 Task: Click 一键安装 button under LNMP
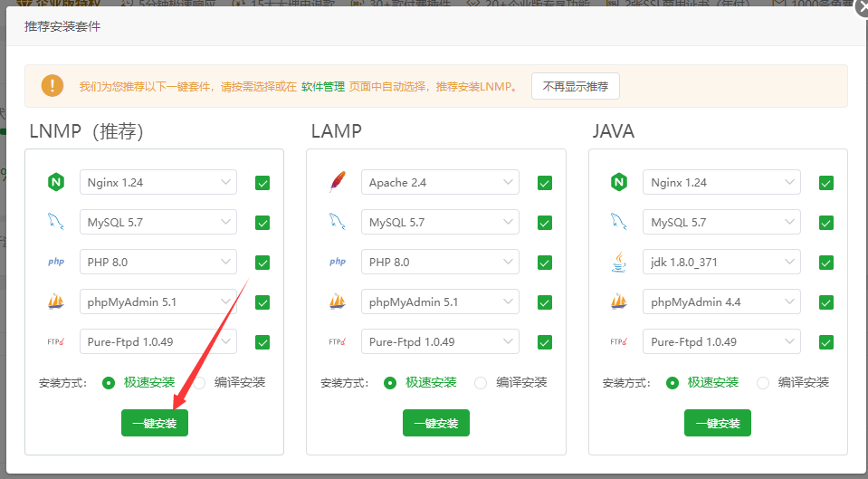coord(155,423)
